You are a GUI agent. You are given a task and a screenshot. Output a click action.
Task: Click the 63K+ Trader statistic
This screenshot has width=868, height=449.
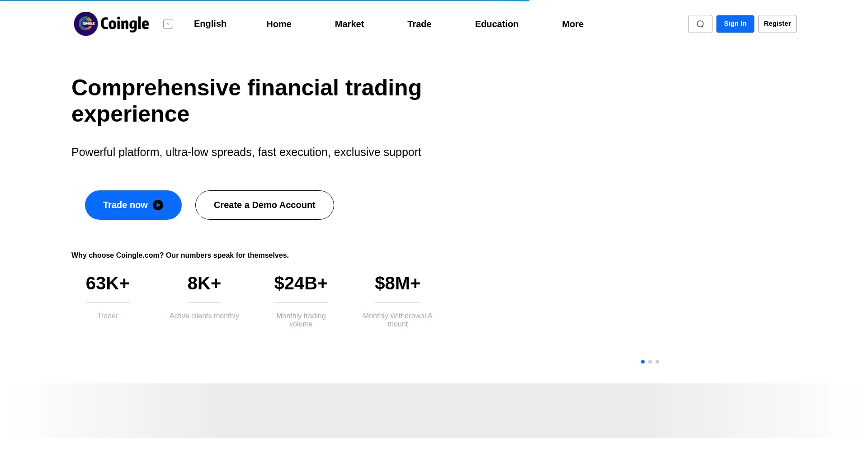(x=108, y=284)
